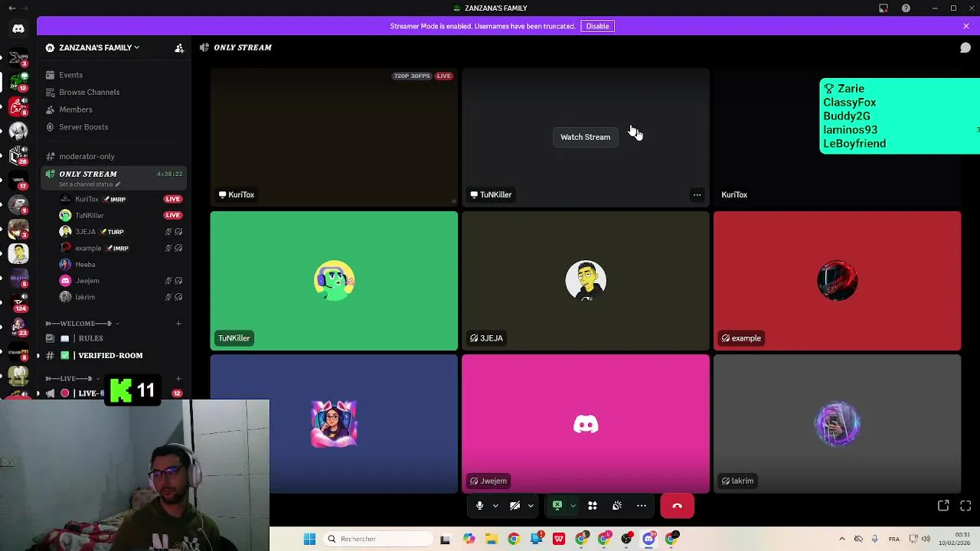Open the soundboard icon
980x551 pixels.
(617, 506)
